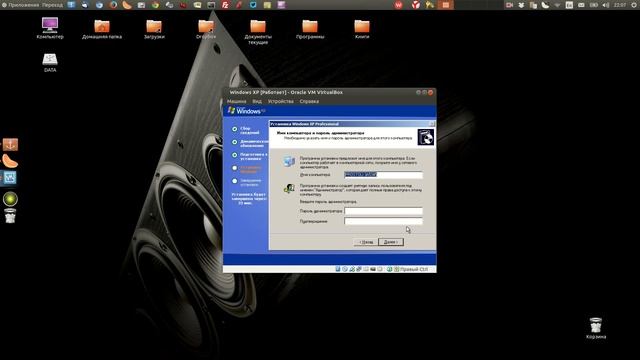640x360 pixels.
Task: Open the Приложения menu in top panel
Action: click(24, 5)
